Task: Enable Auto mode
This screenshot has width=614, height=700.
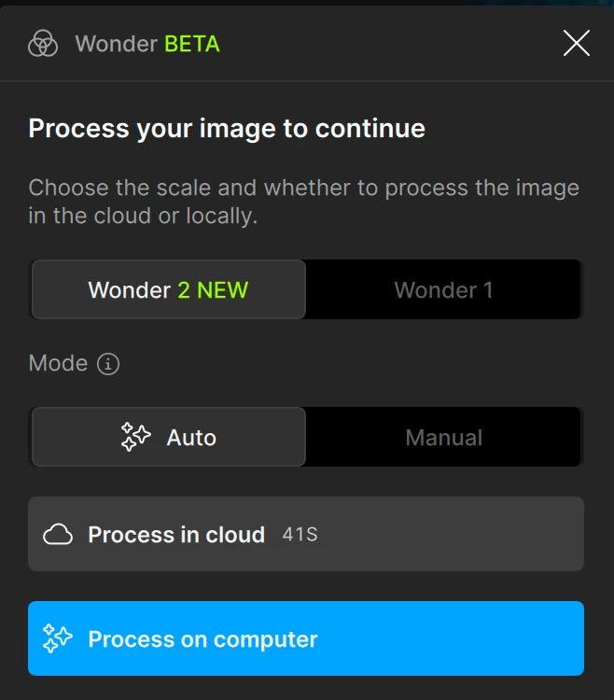Action: pos(169,438)
